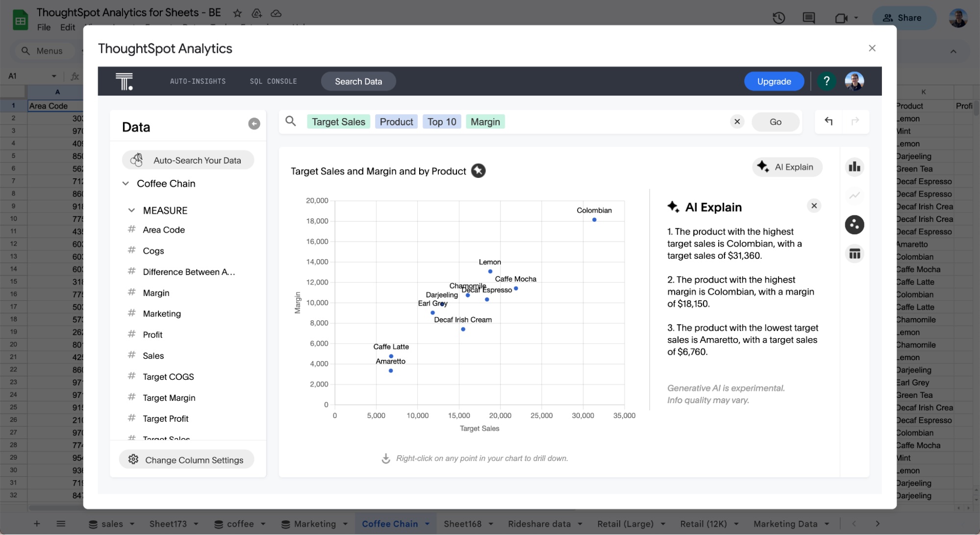Open Sheets version history icon
Image resolution: width=980 pixels, height=535 pixels.
point(779,18)
